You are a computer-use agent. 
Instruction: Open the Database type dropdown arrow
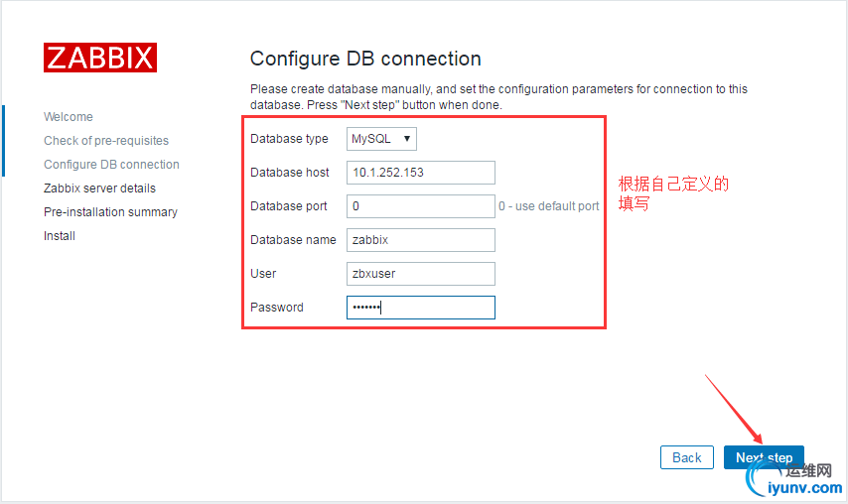tap(407, 139)
